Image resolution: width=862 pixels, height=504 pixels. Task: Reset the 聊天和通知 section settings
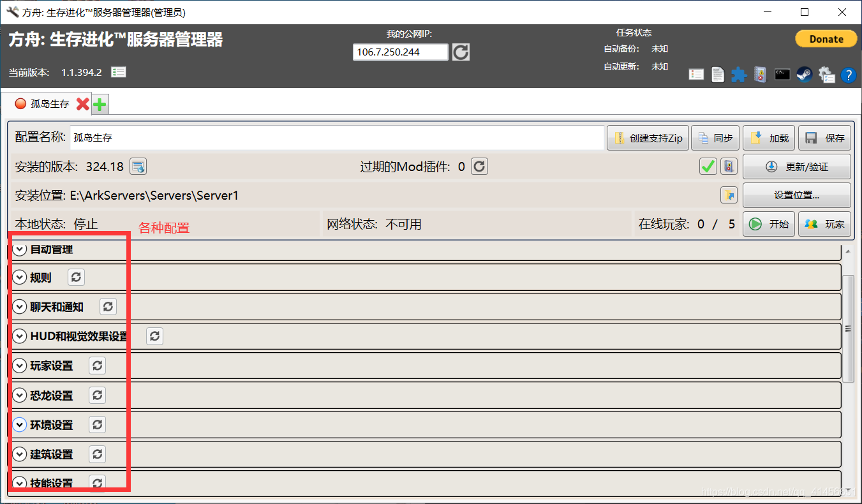pyautogui.click(x=108, y=307)
